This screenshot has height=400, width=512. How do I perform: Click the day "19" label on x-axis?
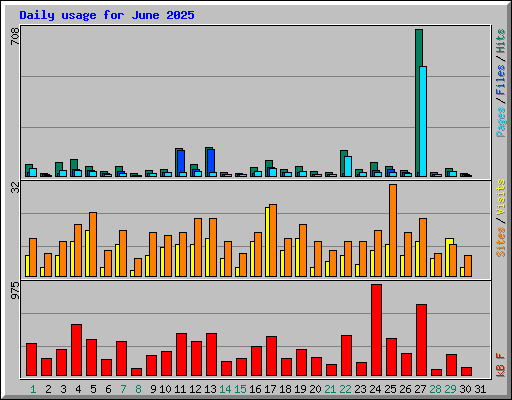[x=300, y=389]
